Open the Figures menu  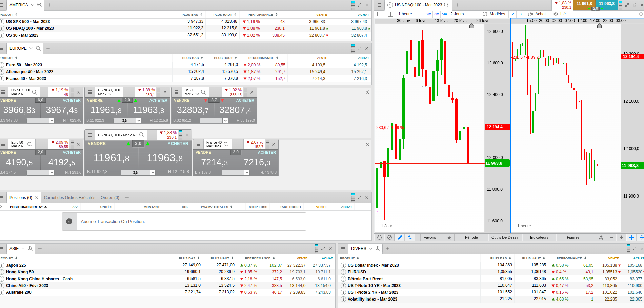[x=573, y=238]
